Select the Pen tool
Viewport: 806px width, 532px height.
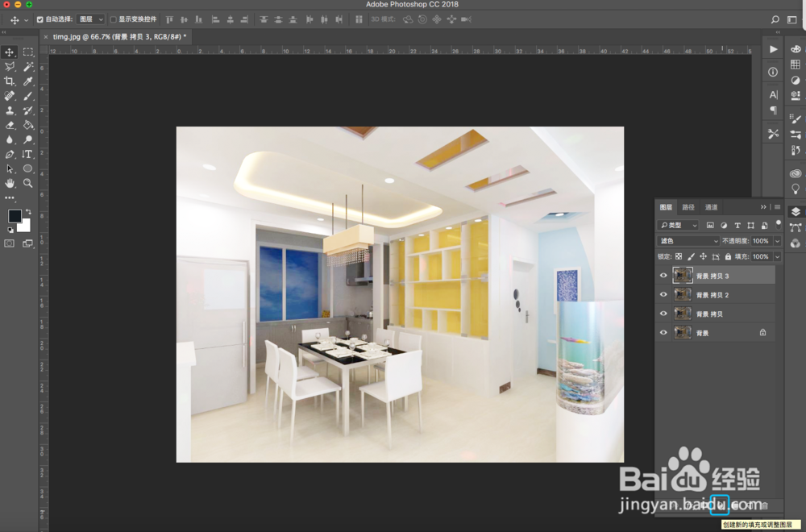click(x=9, y=154)
